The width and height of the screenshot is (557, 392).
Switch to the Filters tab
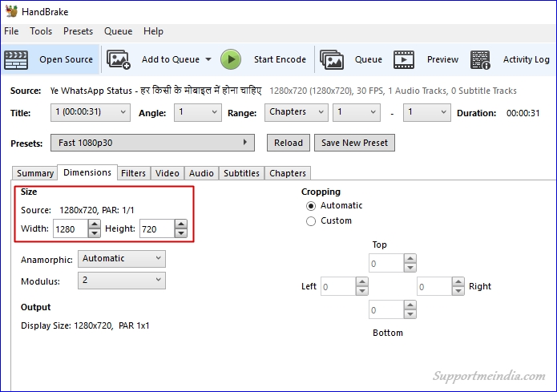(133, 173)
